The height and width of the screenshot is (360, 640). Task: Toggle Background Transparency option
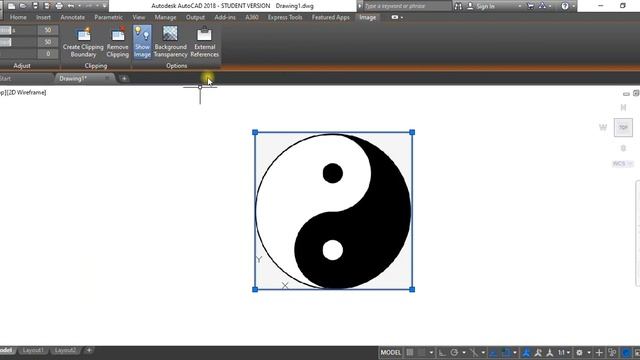[170, 41]
